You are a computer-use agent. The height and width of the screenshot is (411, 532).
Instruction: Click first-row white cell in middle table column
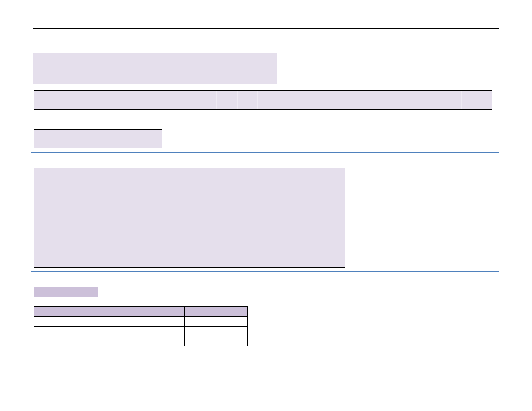pyautogui.click(x=141, y=321)
